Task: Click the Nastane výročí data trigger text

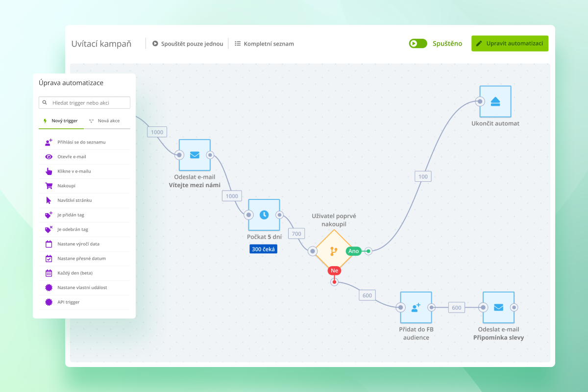Action: (78, 244)
